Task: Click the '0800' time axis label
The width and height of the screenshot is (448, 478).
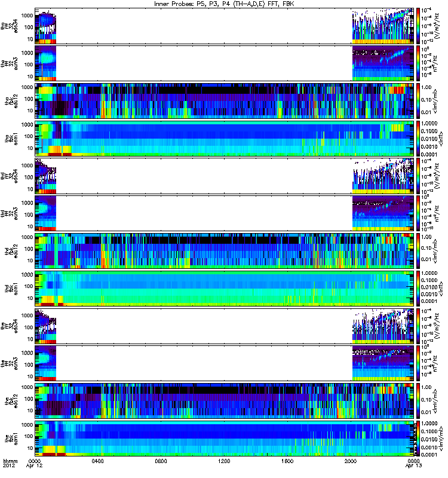Action: pyautogui.click(x=161, y=461)
